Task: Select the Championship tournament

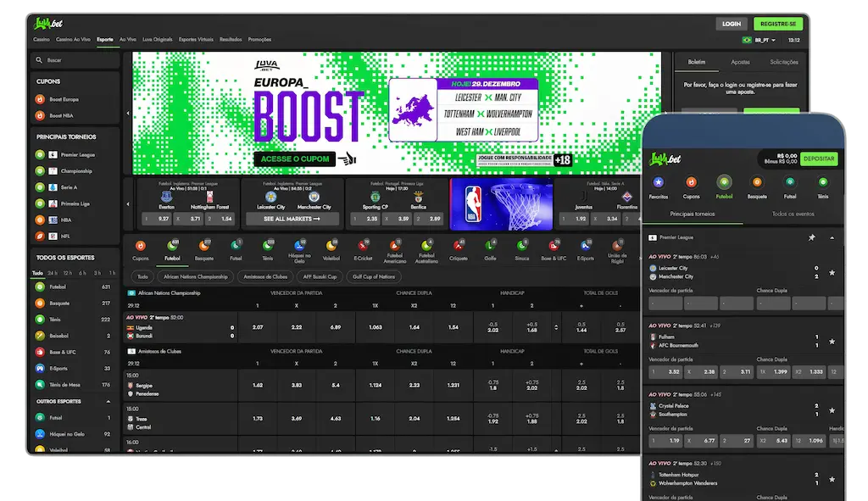Action: (x=64, y=171)
